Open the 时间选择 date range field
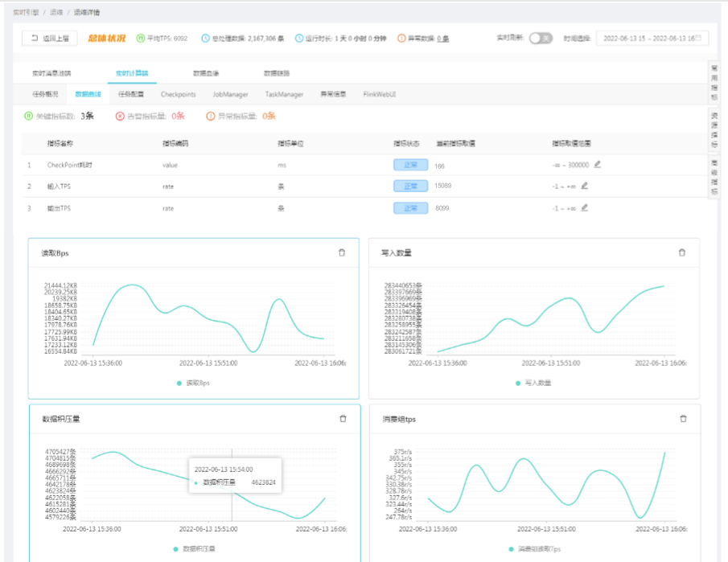Image resolution: width=728 pixels, height=562 pixels. 652,38
